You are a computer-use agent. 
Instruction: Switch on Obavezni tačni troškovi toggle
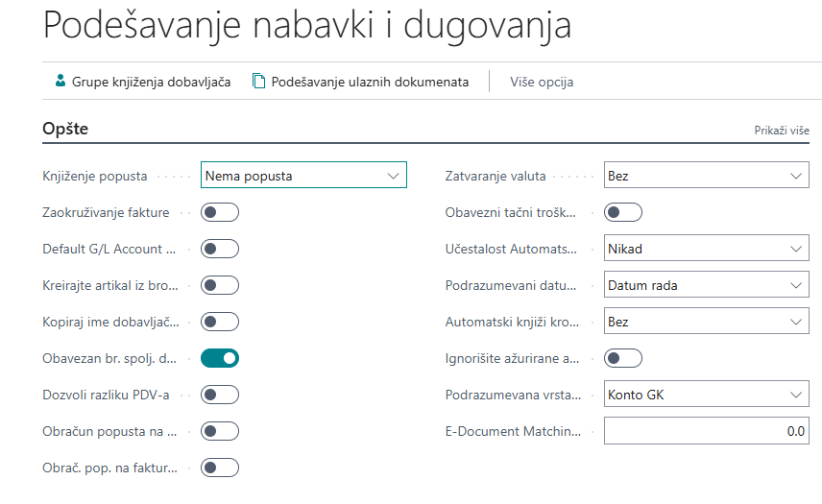[x=623, y=212]
